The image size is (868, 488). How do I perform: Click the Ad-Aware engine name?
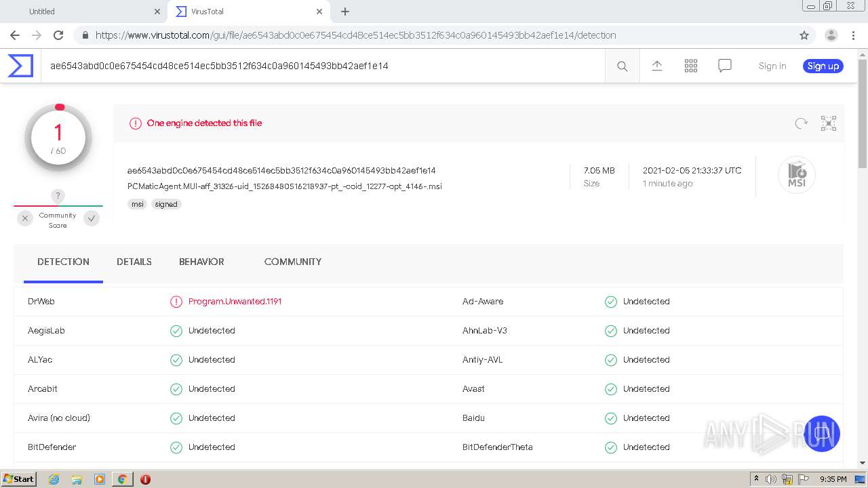pyautogui.click(x=483, y=302)
